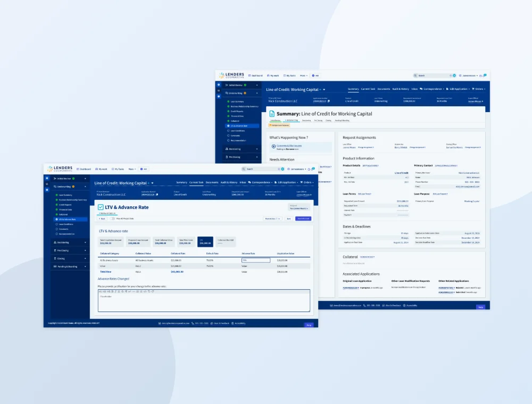Switch to Documents tab in front window
Viewport: 532px width, 404px height.
[212, 182]
